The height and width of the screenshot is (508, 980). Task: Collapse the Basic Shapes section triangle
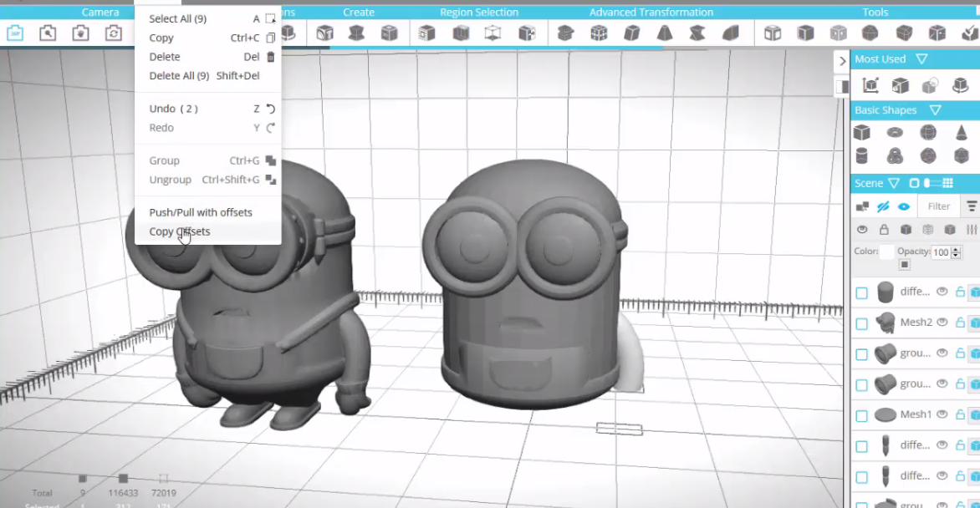[935, 110]
